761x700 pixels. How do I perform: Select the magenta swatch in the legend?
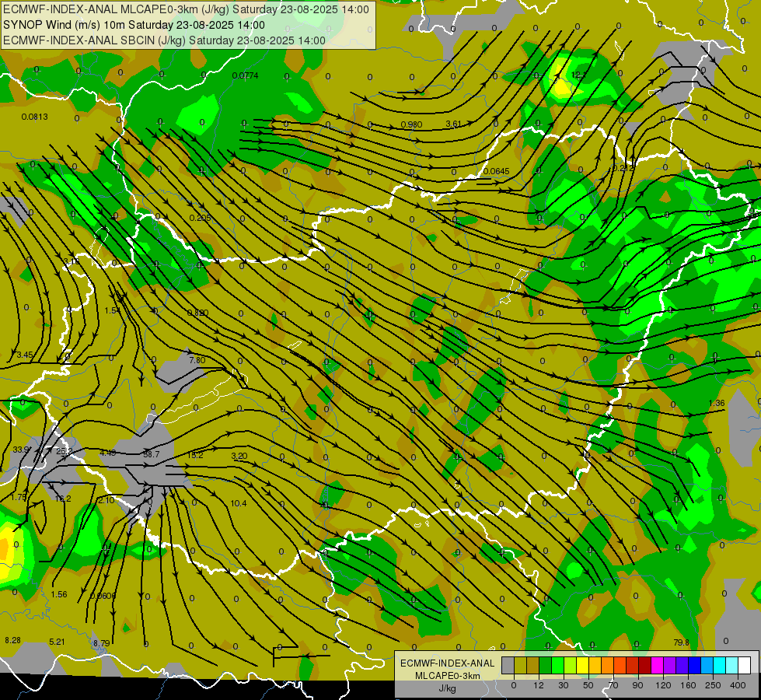coord(658,665)
